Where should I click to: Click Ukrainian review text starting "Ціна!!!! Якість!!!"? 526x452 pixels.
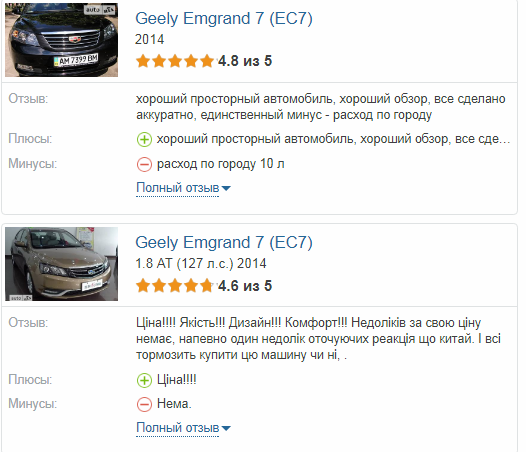coord(318,339)
